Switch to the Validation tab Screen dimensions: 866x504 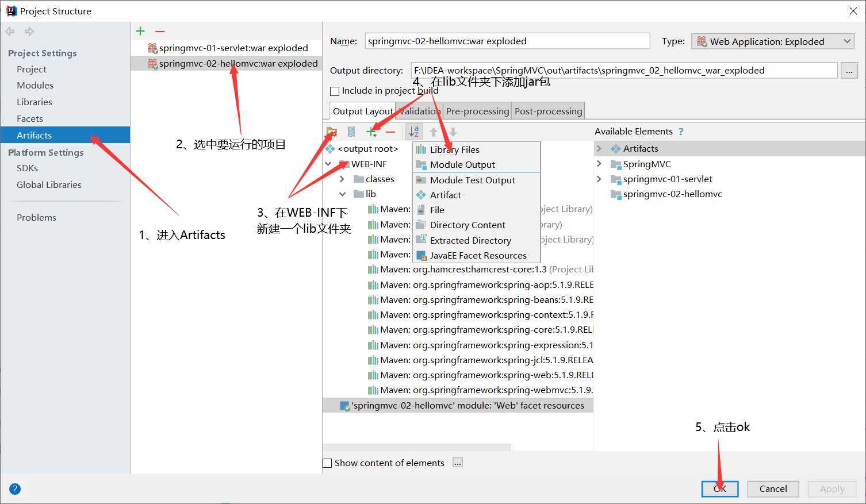coord(419,111)
